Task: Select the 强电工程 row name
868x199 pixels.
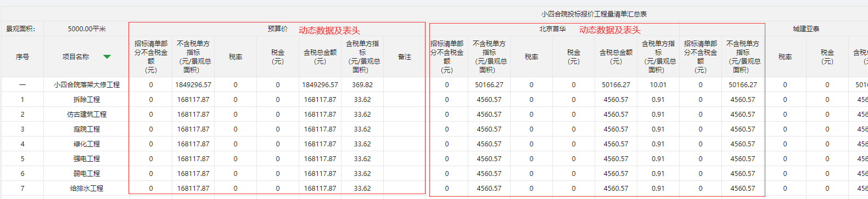Action: coord(87,159)
